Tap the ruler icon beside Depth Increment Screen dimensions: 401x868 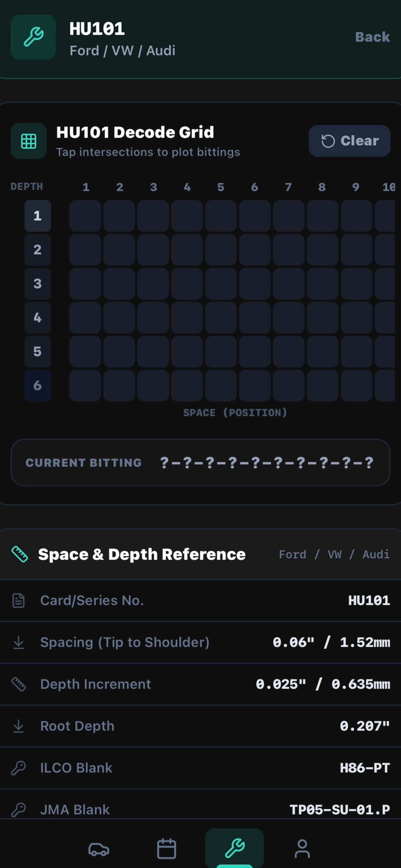coord(18,684)
